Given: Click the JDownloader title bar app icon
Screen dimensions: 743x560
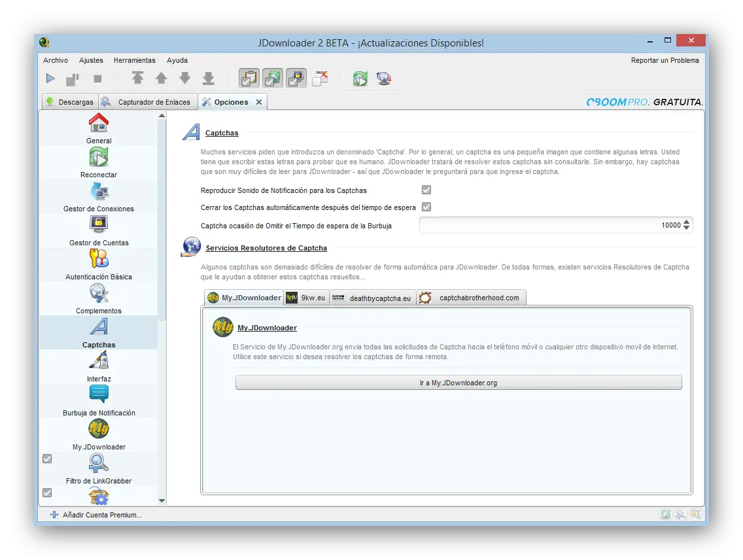Looking at the screenshot, I should (44, 43).
